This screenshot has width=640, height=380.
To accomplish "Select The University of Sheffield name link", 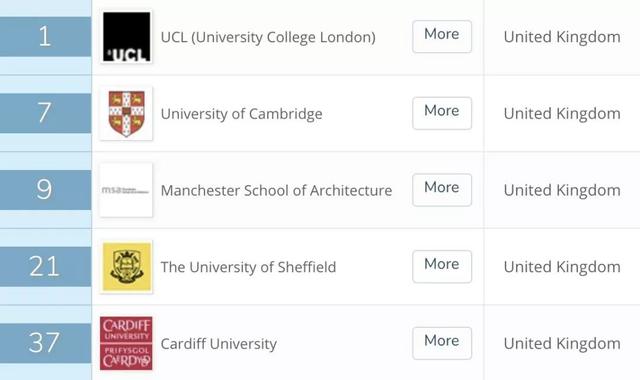I will 249,267.
